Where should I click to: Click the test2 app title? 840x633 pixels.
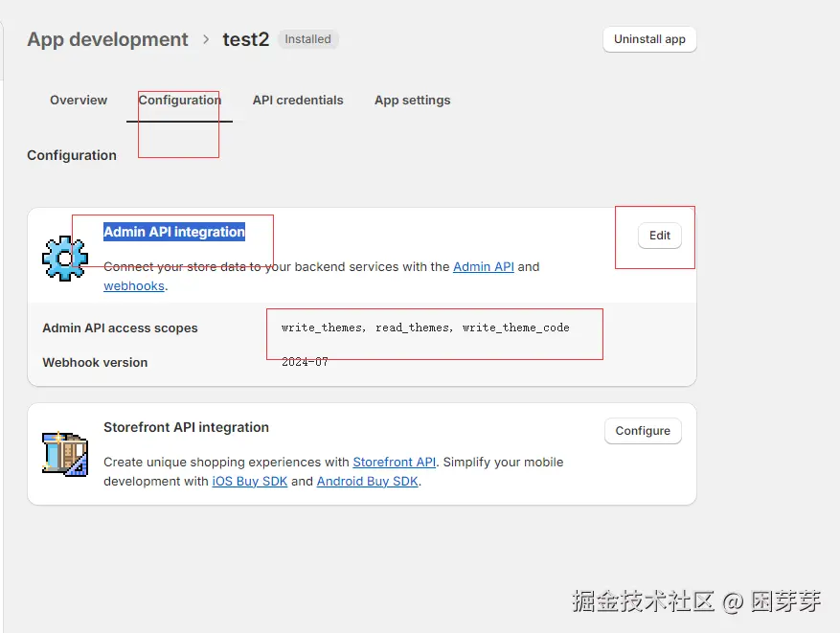246,39
